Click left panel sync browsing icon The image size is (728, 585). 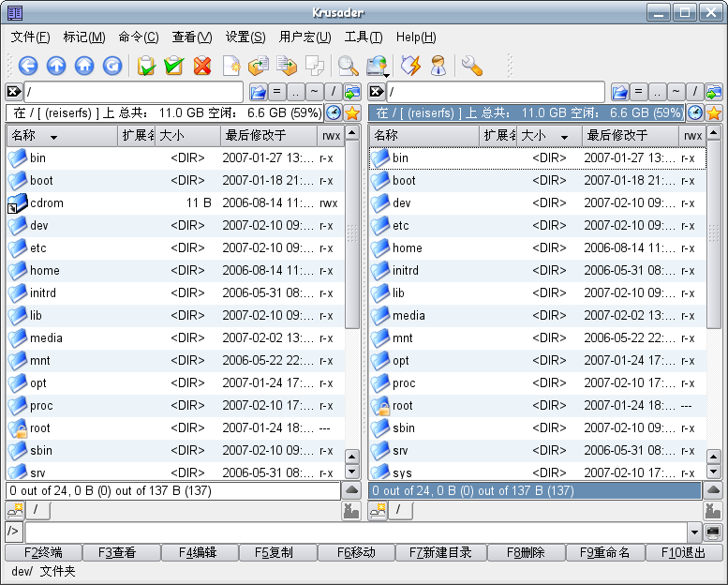(352, 92)
